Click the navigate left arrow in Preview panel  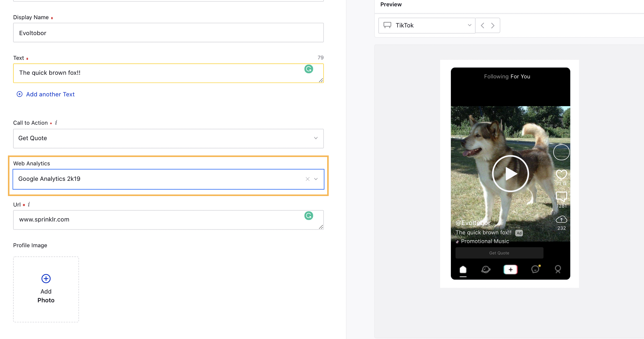[482, 25]
